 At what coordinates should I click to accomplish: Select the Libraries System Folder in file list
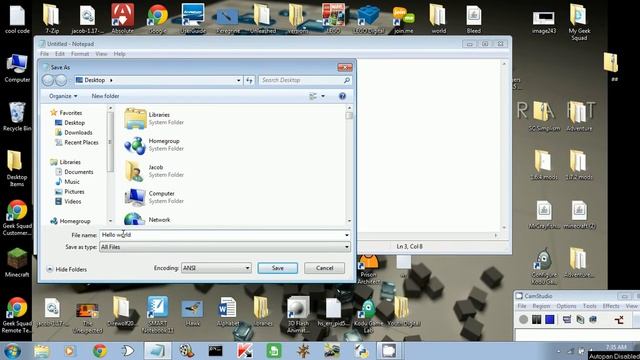click(154, 118)
